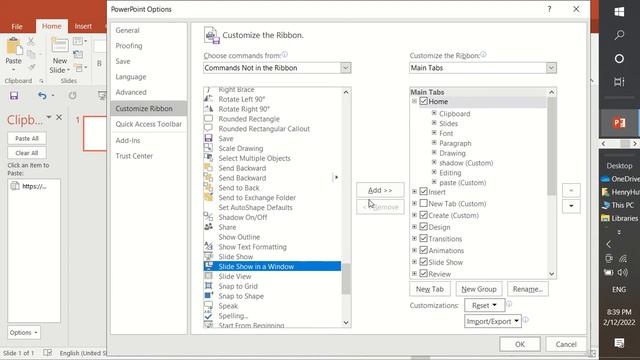Click the Snap to Shape command icon

(209, 296)
